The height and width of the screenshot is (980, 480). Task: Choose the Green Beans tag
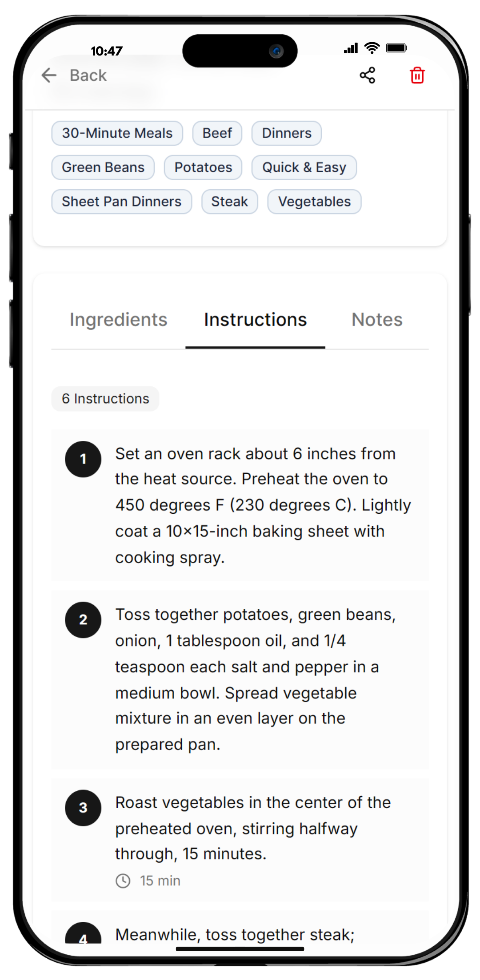tap(103, 167)
